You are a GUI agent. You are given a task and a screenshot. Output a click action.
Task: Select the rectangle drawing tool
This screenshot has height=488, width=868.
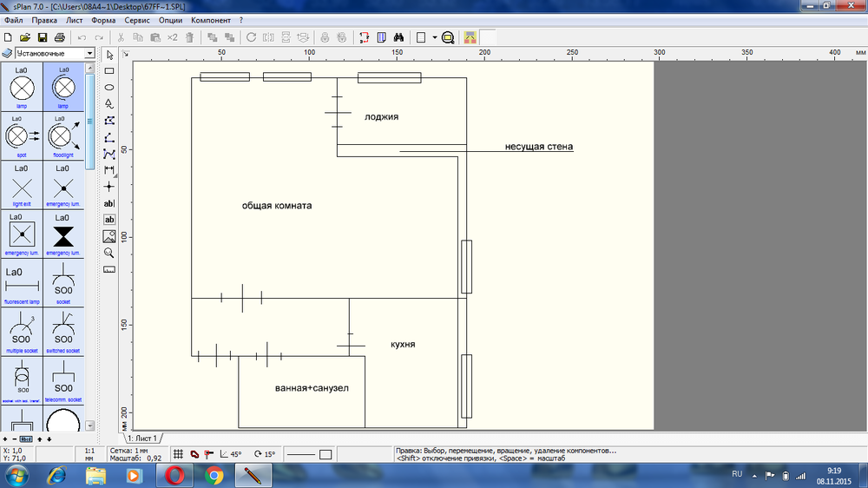pos(109,71)
